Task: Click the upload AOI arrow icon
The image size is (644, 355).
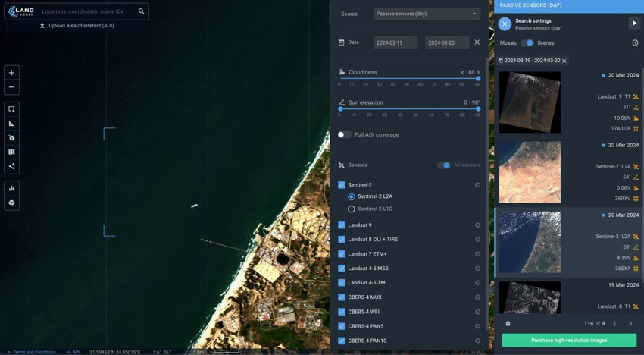Action: point(42,26)
